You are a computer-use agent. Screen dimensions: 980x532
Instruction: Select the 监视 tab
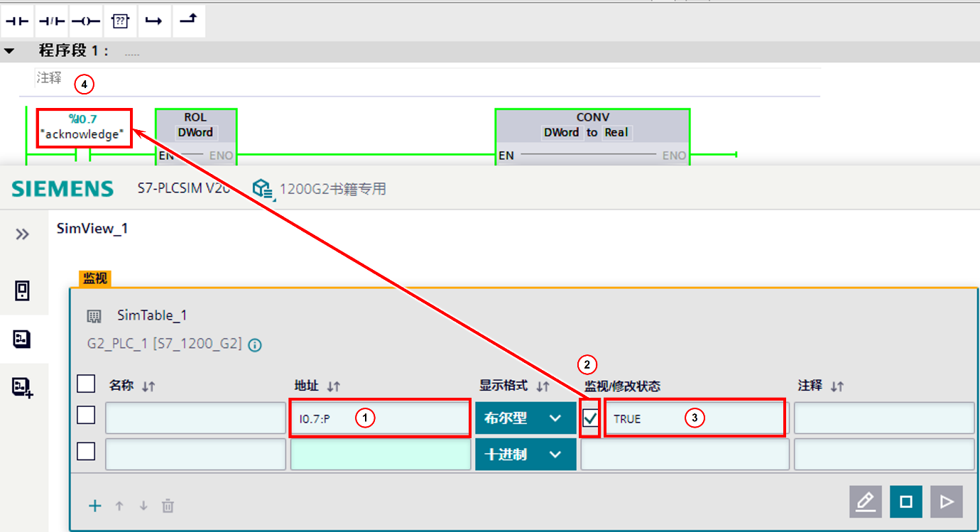pyautogui.click(x=95, y=279)
